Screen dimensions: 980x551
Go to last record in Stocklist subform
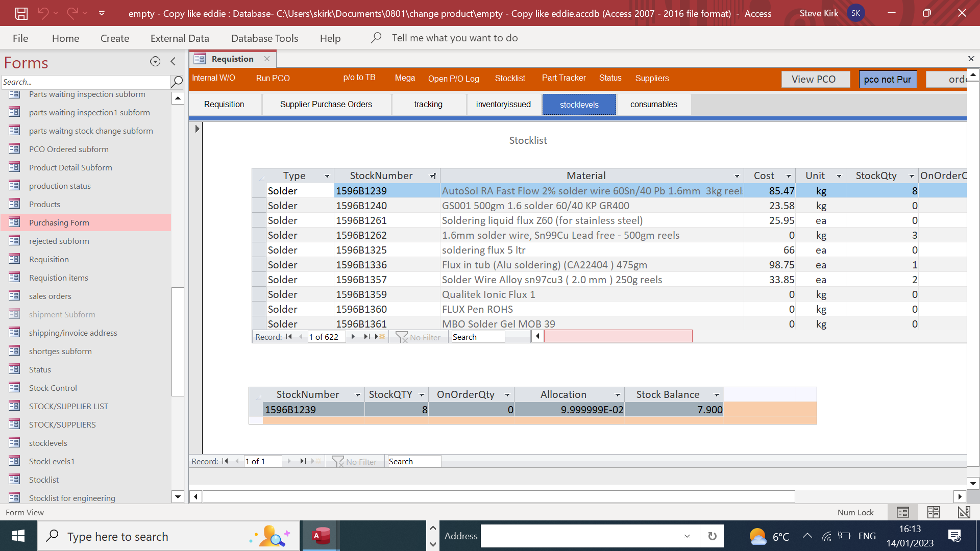coord(366,337)
